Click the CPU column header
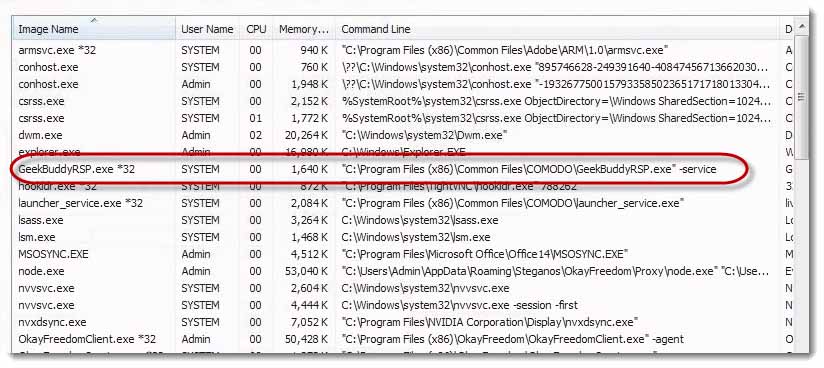The width and height of the screenshot is (824, 368). (x=256, y=29)
